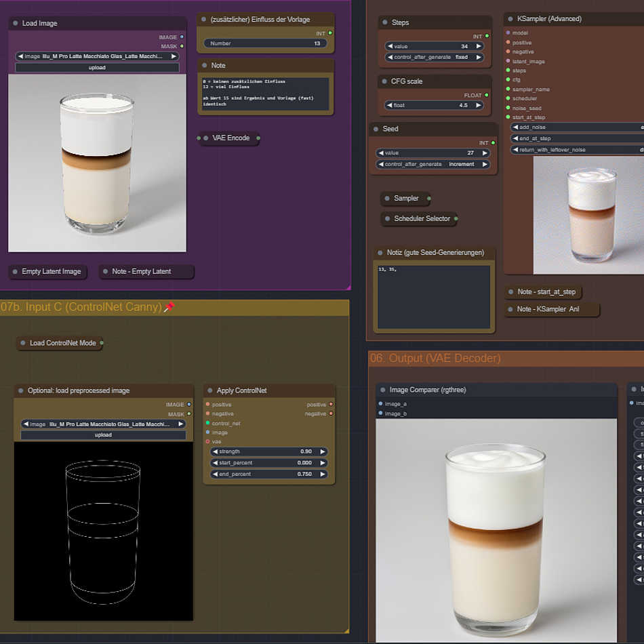Click inside the Notiz seed notes text area

tap(434, 297)
